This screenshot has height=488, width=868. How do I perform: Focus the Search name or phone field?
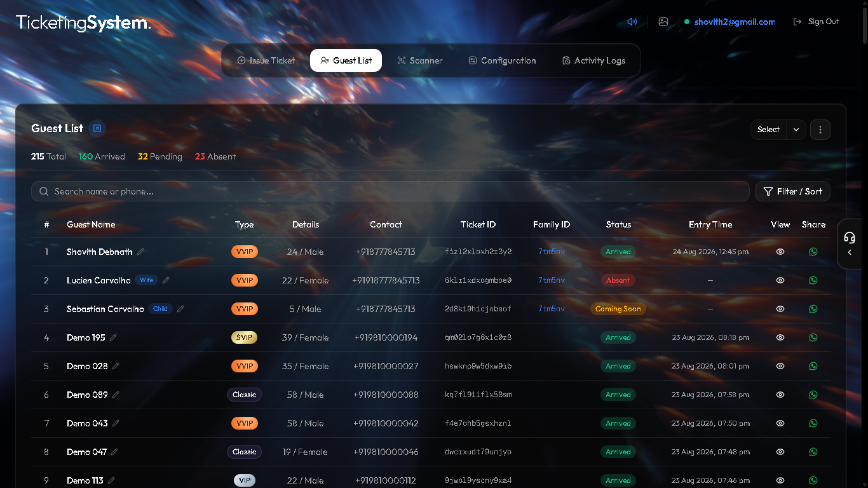(x=390, y=191)
